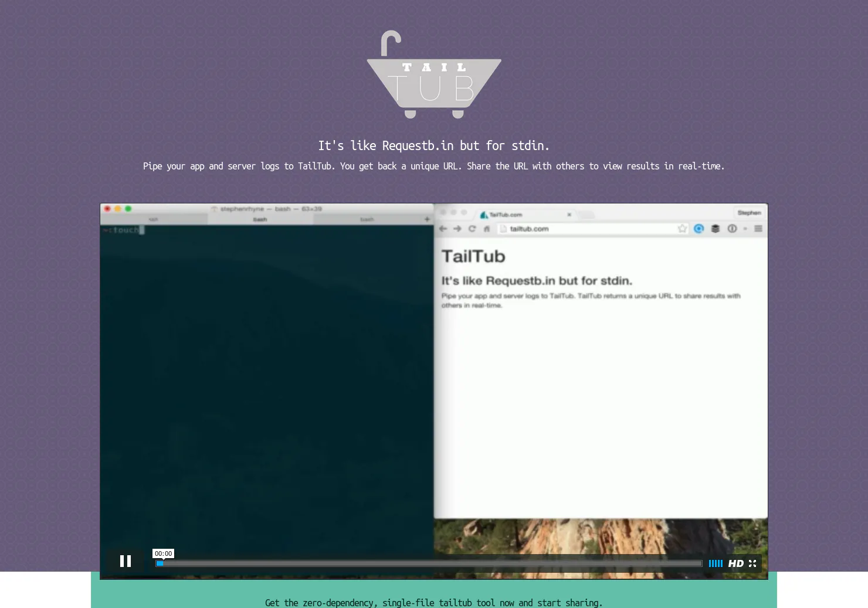Click the new-tab plus in the video's terminal
The height and width of the screenshot is (608, 868).
[x=427, y=219]
